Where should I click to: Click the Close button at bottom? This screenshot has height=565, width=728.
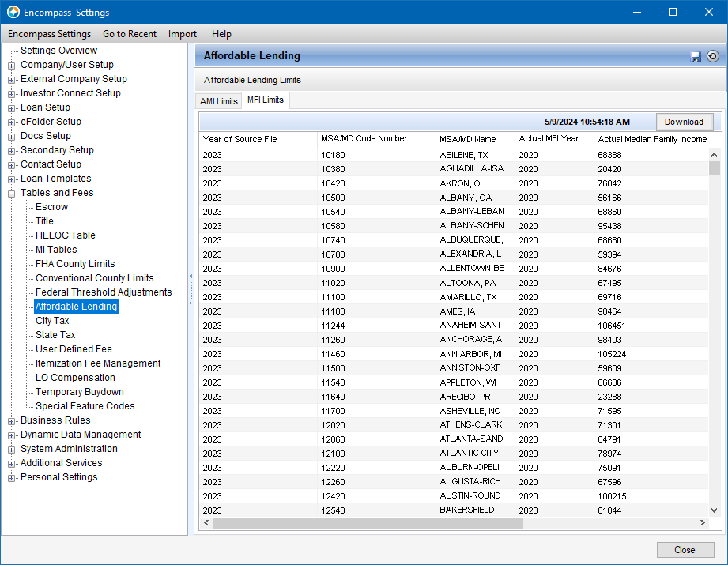pyautogui.click(x=685, y=550)
